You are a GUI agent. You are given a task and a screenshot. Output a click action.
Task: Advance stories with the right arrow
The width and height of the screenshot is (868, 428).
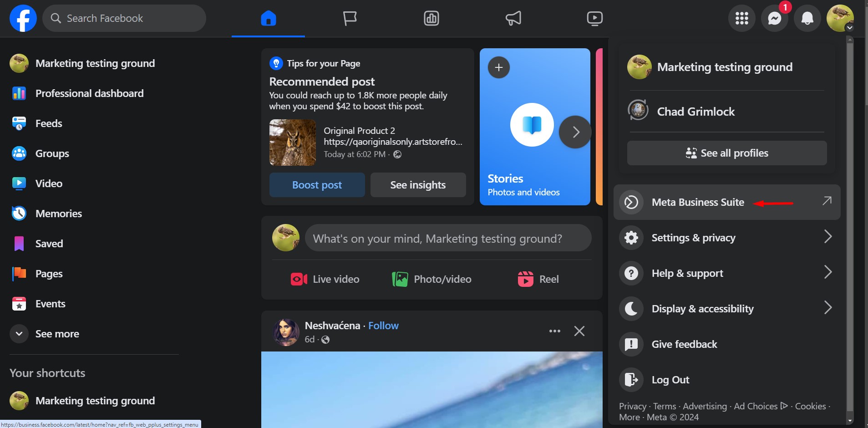pyautogui.click(x=575, y=132)
